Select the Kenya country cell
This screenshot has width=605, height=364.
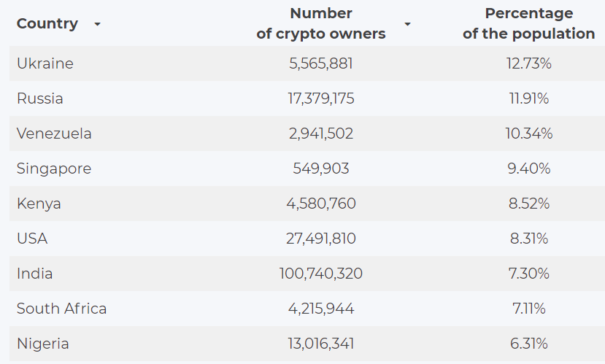[x=39, y=204]
